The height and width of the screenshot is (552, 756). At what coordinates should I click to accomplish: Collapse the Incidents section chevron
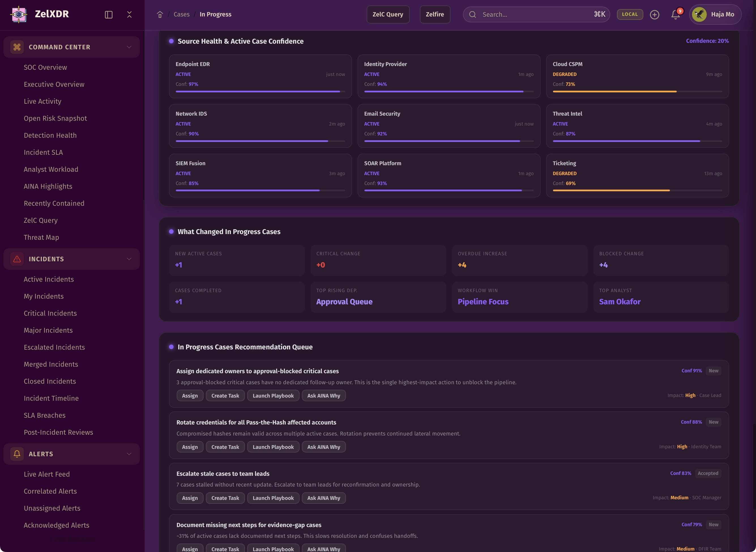(129, 259)
